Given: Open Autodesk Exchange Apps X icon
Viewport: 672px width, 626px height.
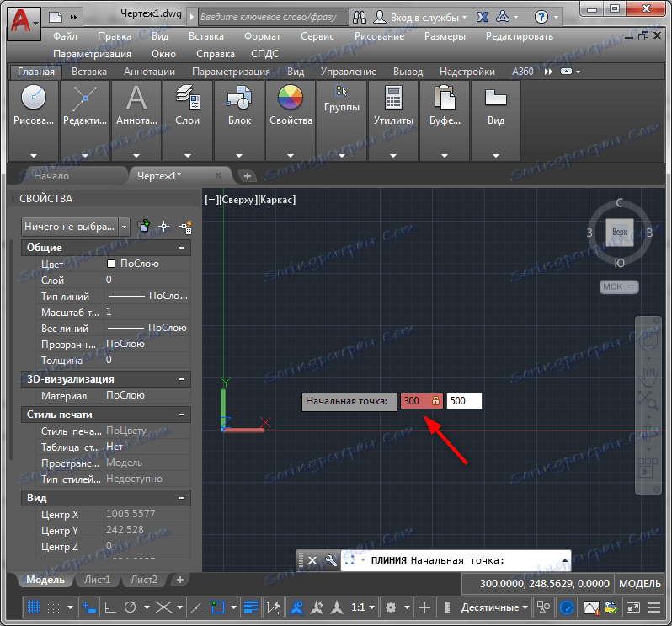Looking at the screenshot, I should coord(483,17).
